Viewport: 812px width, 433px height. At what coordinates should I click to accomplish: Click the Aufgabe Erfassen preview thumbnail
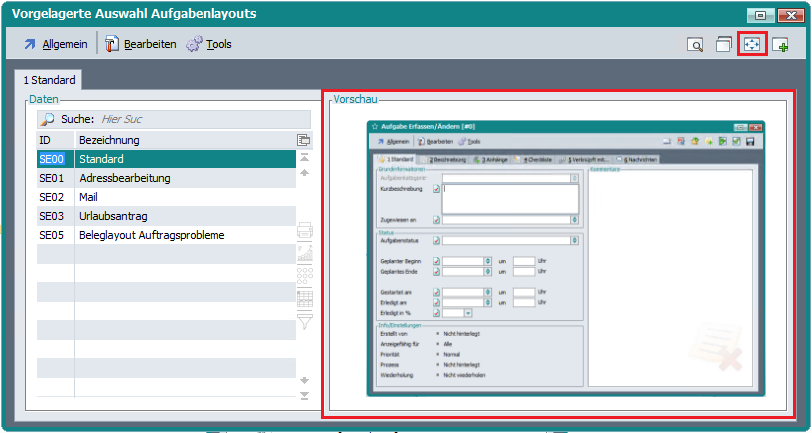(566, 258)
